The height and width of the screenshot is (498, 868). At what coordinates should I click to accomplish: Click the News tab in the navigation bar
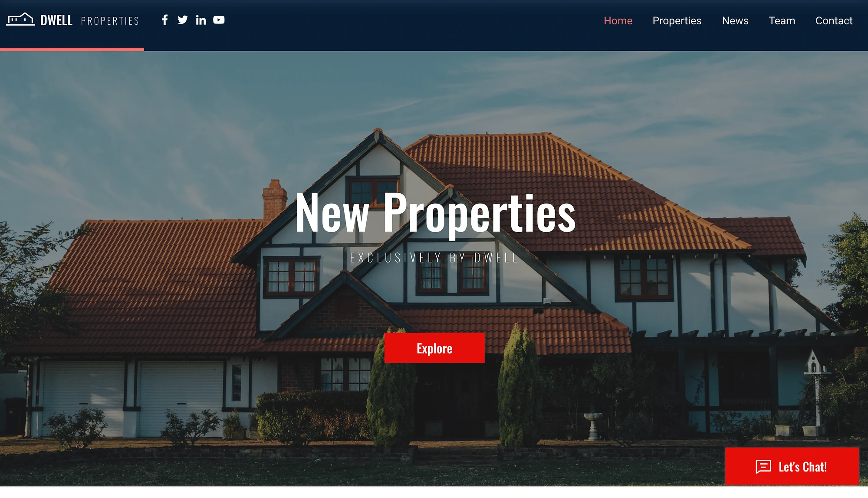point(735,20)
